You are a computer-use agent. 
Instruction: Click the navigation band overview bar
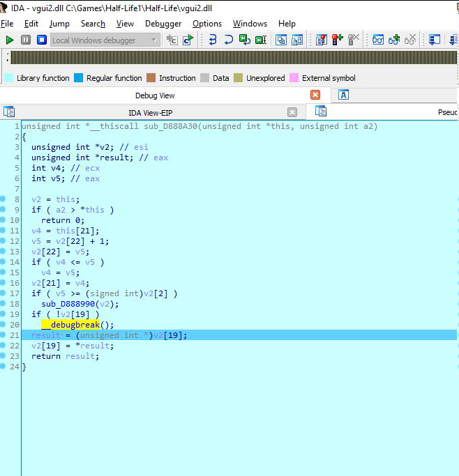[234, 57]
